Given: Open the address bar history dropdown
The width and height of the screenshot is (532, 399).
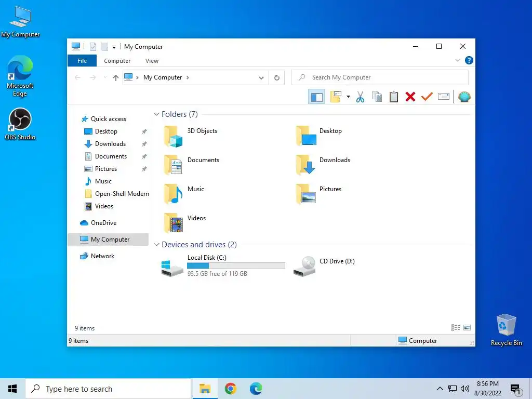Looking at the screenshot, I should (x=261, y=78).
